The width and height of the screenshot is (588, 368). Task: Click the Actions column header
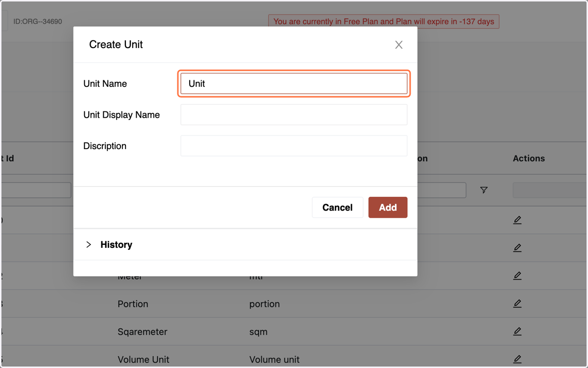[529, 158]
